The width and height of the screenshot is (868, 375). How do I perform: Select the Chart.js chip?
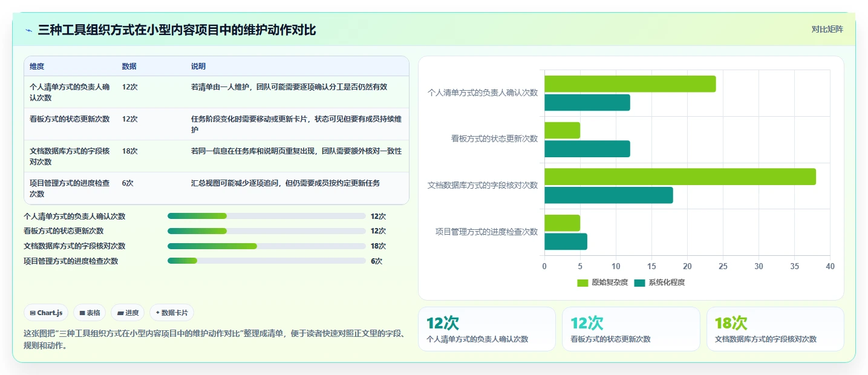click(46, 313)
